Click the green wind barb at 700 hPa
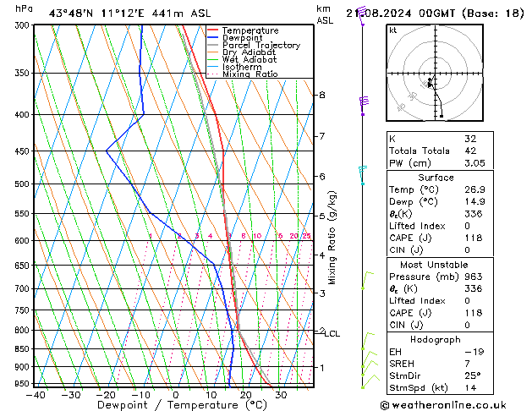 click(x=367, y=280)
